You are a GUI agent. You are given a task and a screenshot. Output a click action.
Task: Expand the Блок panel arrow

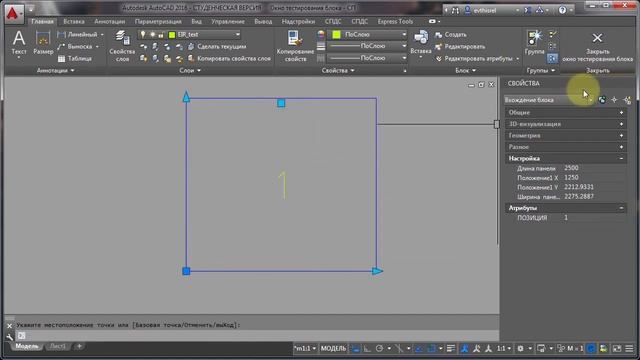473,71
